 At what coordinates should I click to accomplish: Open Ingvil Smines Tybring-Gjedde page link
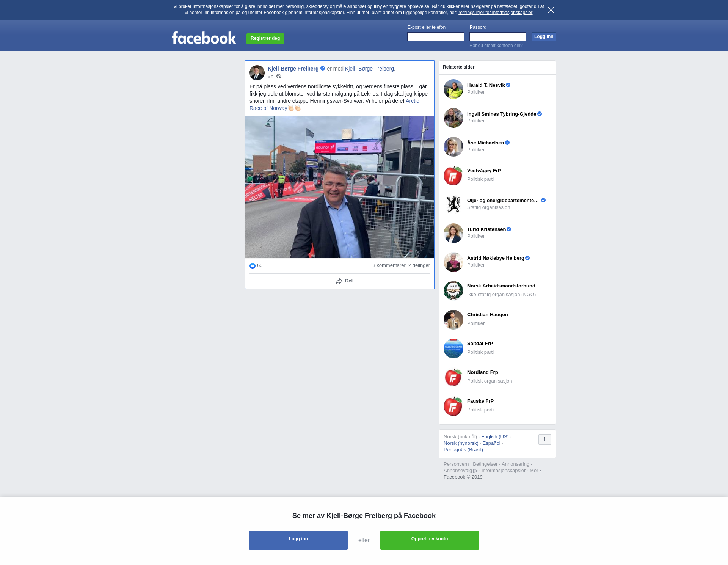(502, 114)
